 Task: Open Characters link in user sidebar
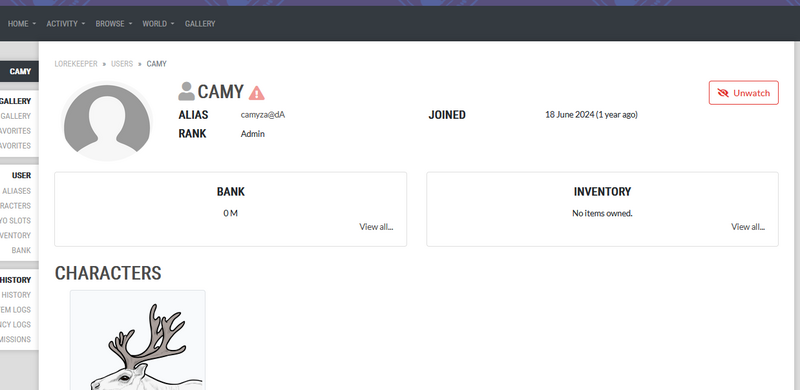15,206
